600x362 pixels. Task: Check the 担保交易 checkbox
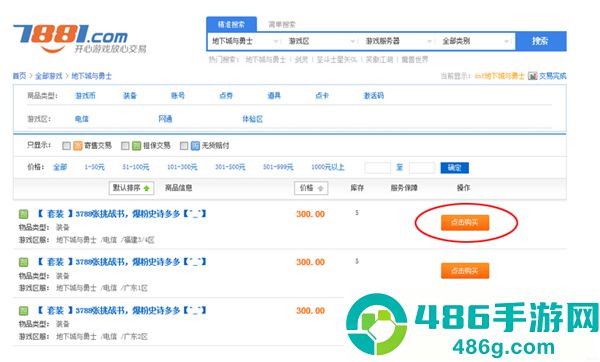(125, 146)
